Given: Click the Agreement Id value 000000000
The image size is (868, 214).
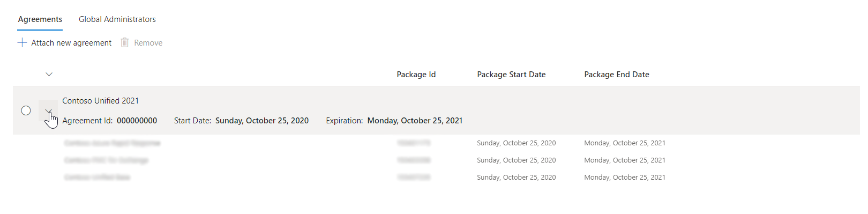Looking at the screenshot, I should click(x=137, y=121).
